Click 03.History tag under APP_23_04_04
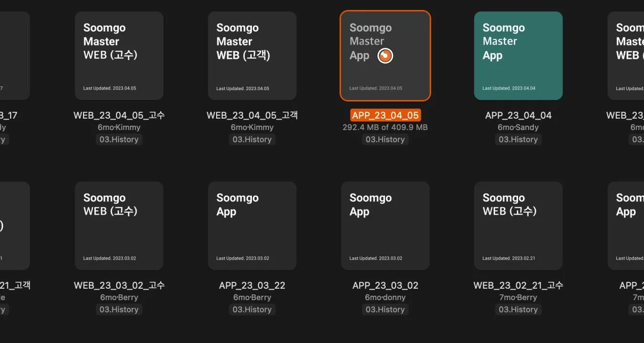 click(x=518, y=140)
